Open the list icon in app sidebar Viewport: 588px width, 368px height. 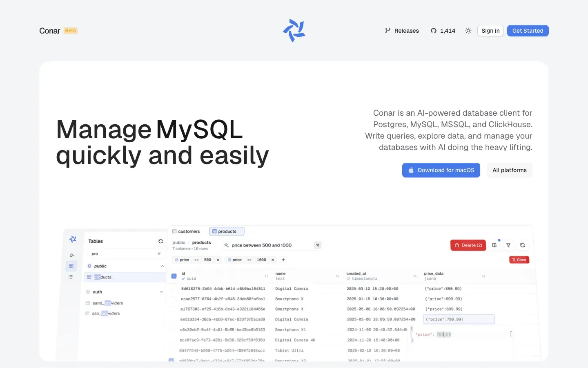[71, 277]
